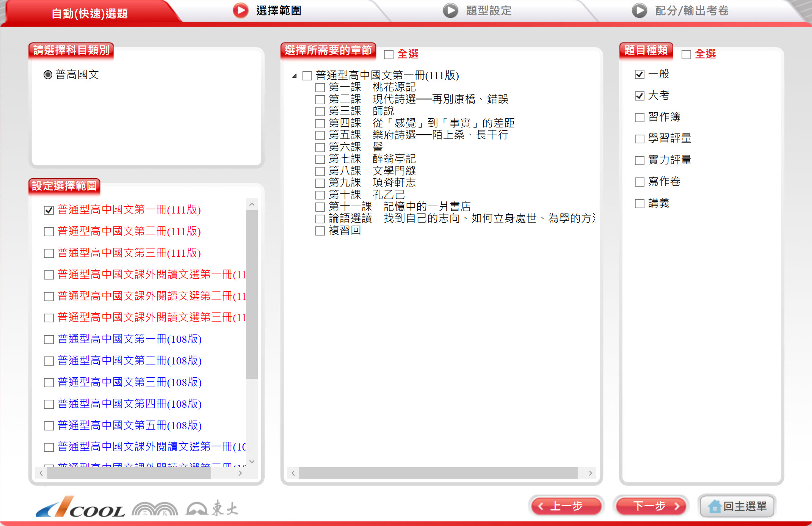
Task: Click the right arrow in the chapter scrollbar
Action: [590, 473]
